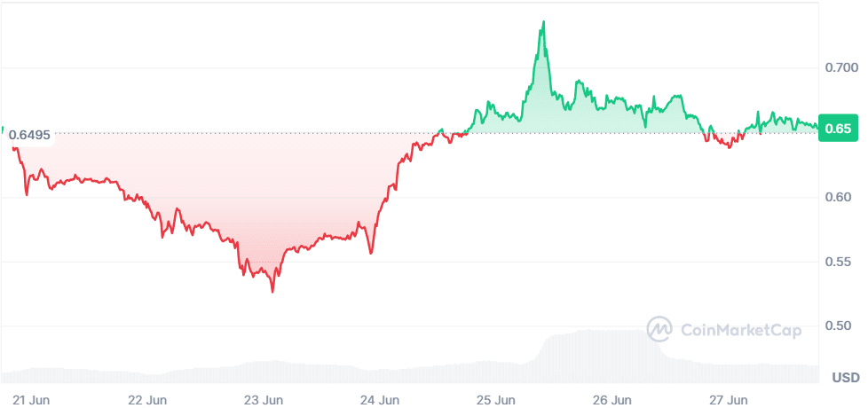Select the 24 Jun date label
Screen dimensions: 868x408
(380, 398)
